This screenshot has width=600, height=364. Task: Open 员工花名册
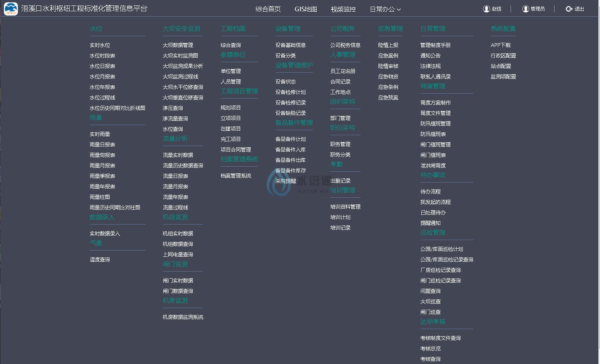tap(343, 71)
